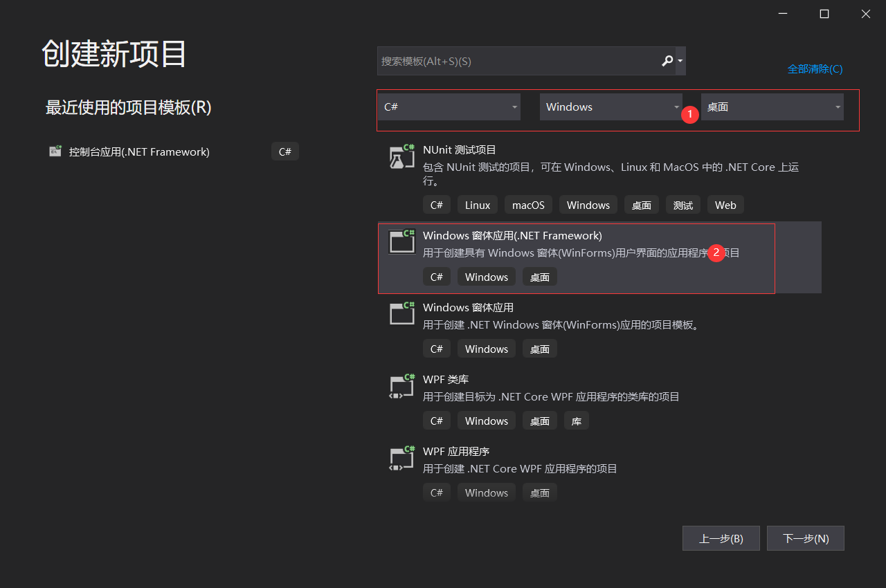The image size is (886, 588).
Task: Click the WinForms template description for .NET Windows 窗体
Action: pos(561,325)
